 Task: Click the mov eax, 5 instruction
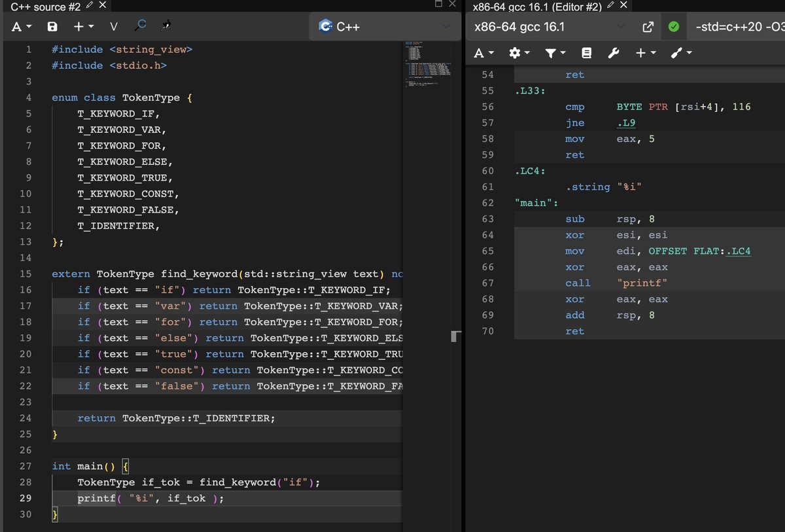pyautogui.click(x=610, y=139)
